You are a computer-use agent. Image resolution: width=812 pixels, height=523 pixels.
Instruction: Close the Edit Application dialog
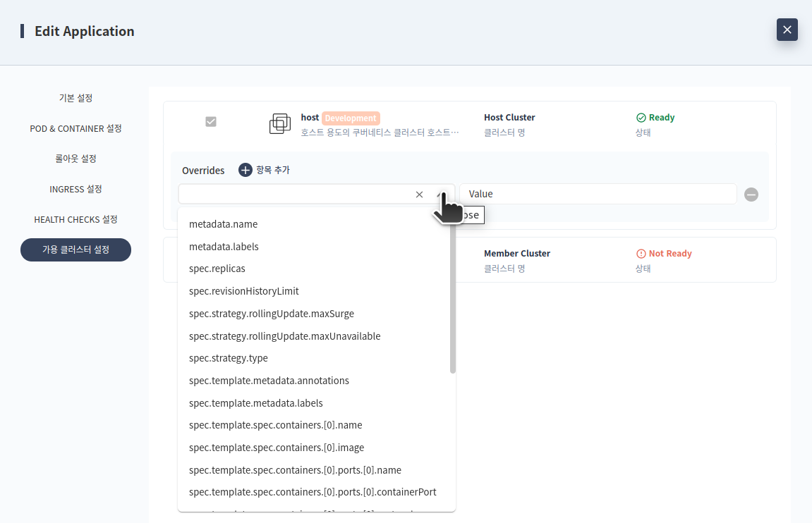787,30
